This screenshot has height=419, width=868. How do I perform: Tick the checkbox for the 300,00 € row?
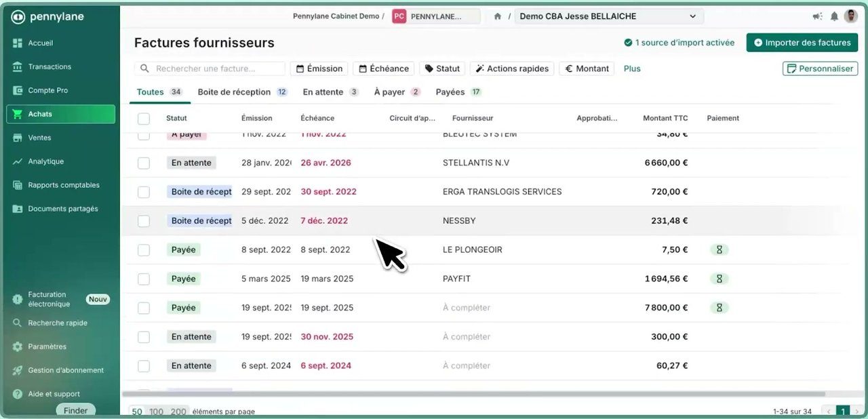tap(144, 337)
